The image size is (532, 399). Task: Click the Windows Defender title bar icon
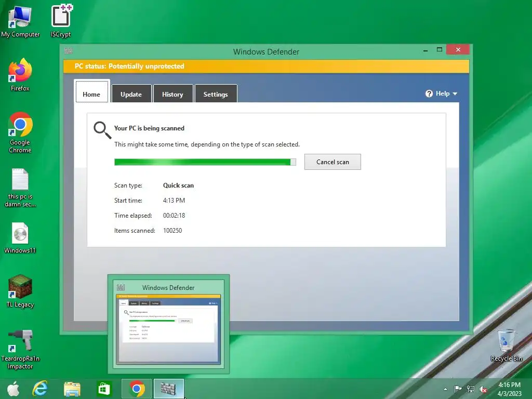click(x=68, y=51)
